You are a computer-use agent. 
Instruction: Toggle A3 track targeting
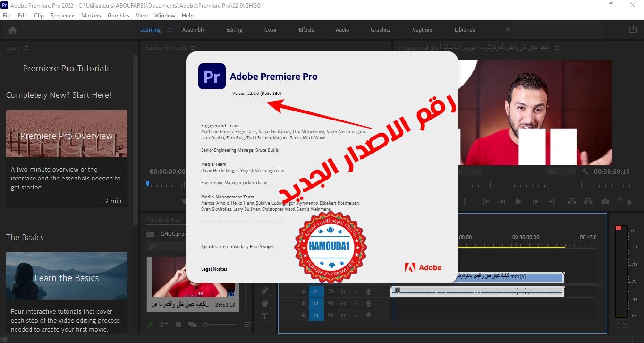coord(316,315)
